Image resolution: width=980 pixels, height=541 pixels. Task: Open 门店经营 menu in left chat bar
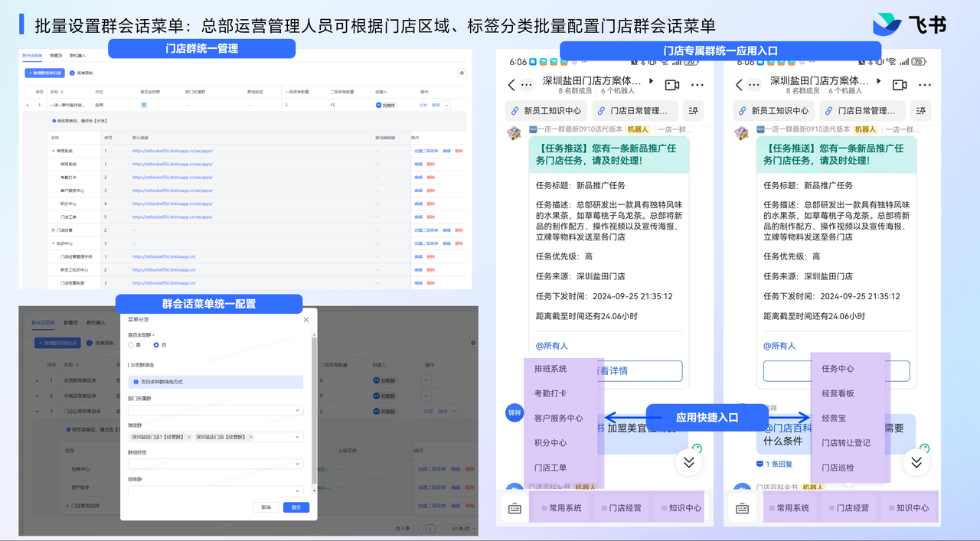622,508
